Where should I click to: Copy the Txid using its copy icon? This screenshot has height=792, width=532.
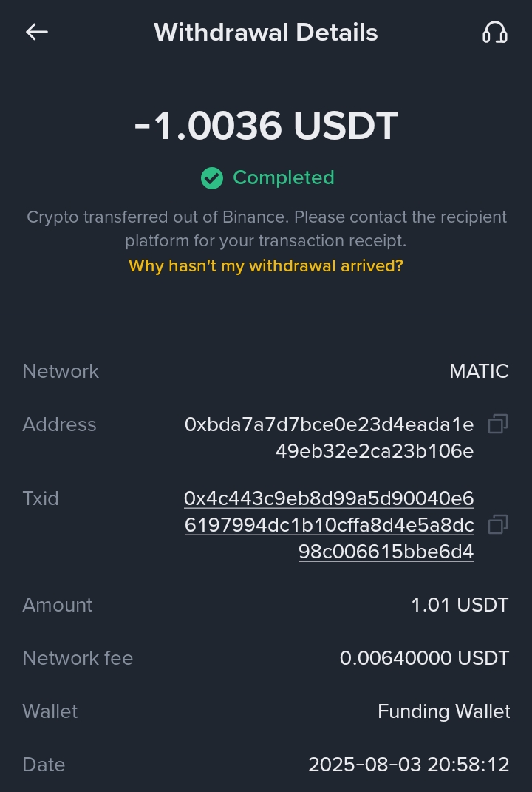498,525
